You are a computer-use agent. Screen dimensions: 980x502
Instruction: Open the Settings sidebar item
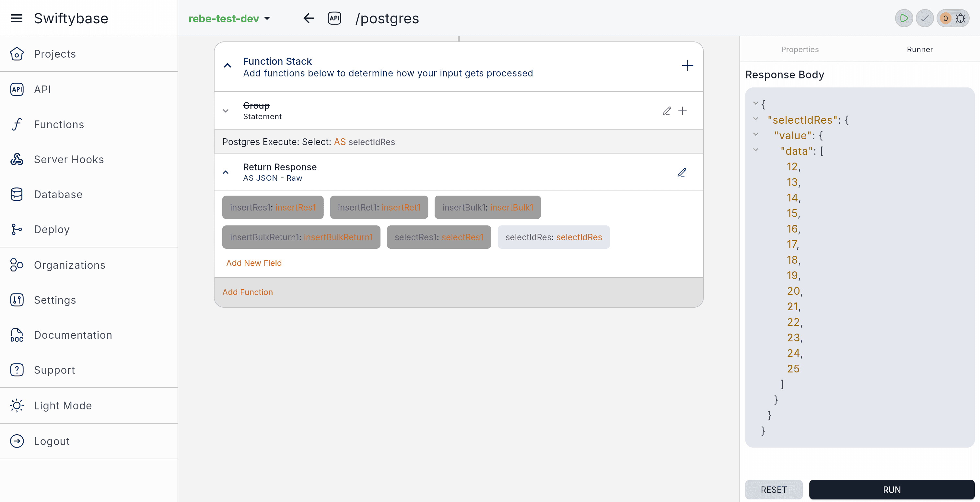[89, 300]
